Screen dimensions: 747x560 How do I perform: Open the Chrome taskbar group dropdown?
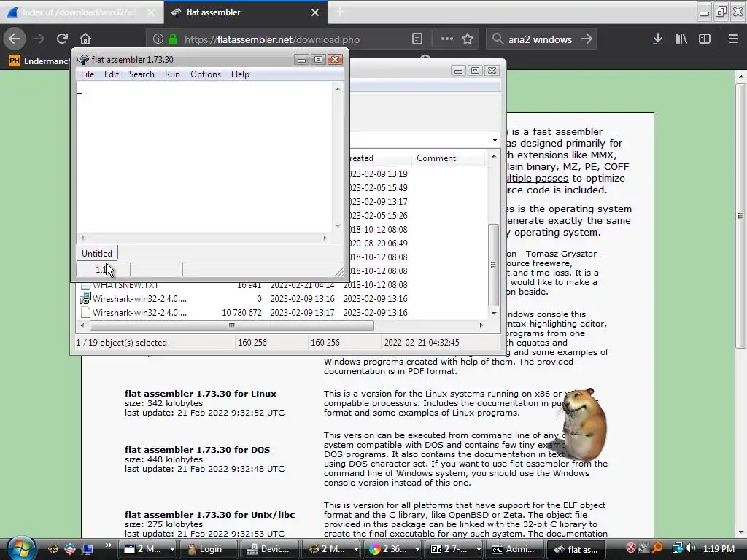pos(417,549)
